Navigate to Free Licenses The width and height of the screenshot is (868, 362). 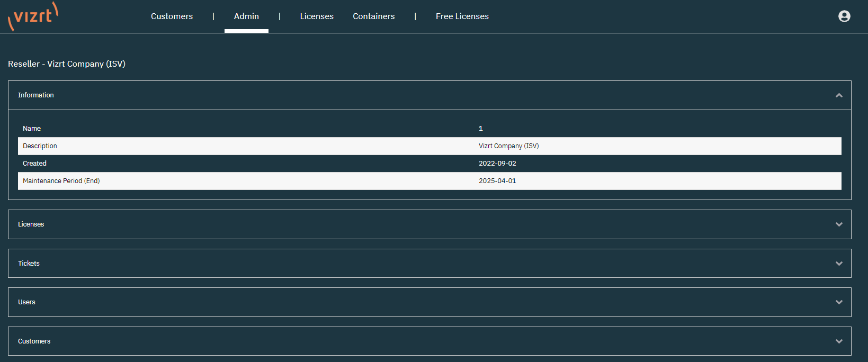pos(462,16)
